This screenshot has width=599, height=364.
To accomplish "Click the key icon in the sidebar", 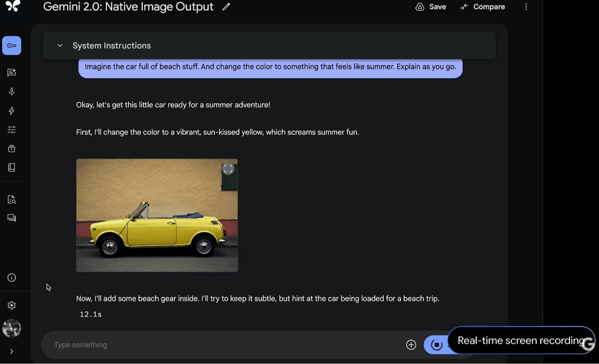I will [x=12, y=46].
